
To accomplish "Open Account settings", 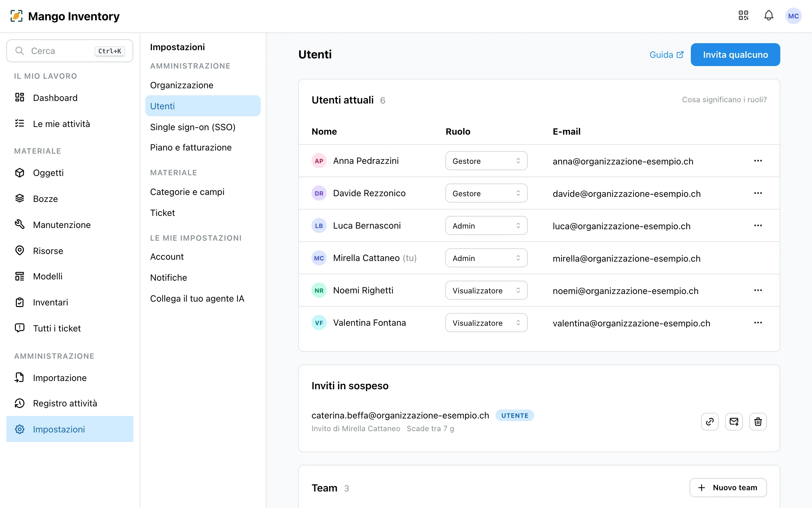I will click(203, 257).
